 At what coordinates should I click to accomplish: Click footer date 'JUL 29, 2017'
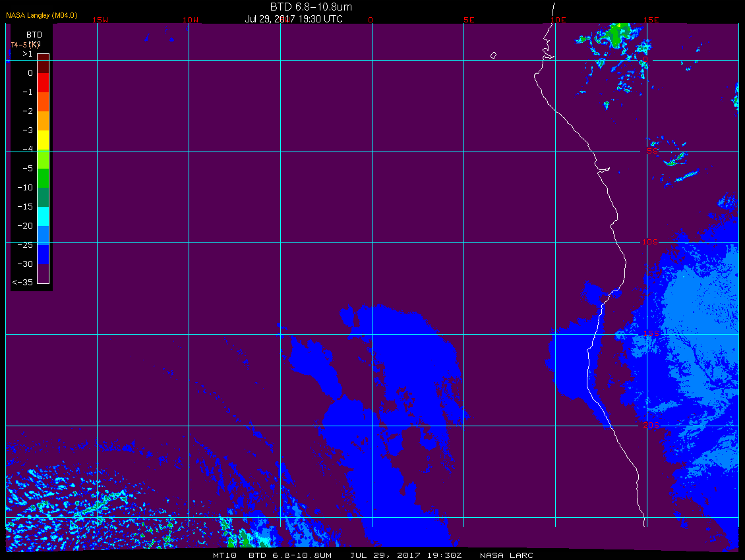point(385,555)
